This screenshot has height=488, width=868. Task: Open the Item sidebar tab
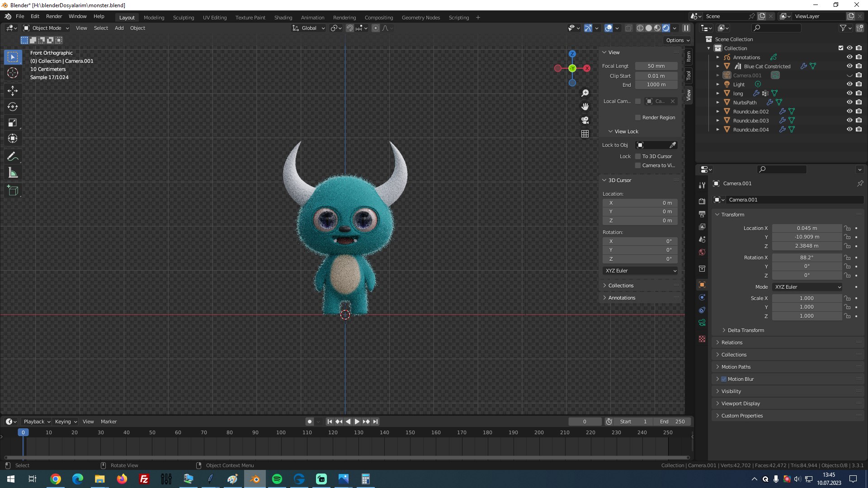pos(689,56)
